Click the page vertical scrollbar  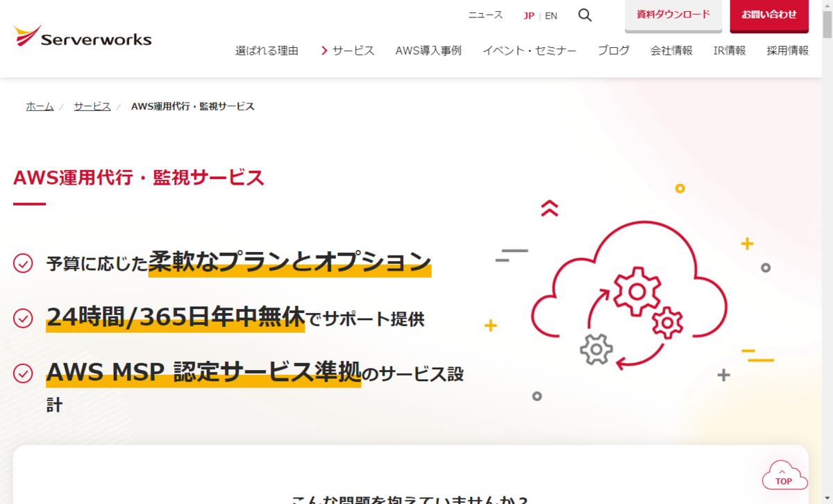tap(827, 252)
